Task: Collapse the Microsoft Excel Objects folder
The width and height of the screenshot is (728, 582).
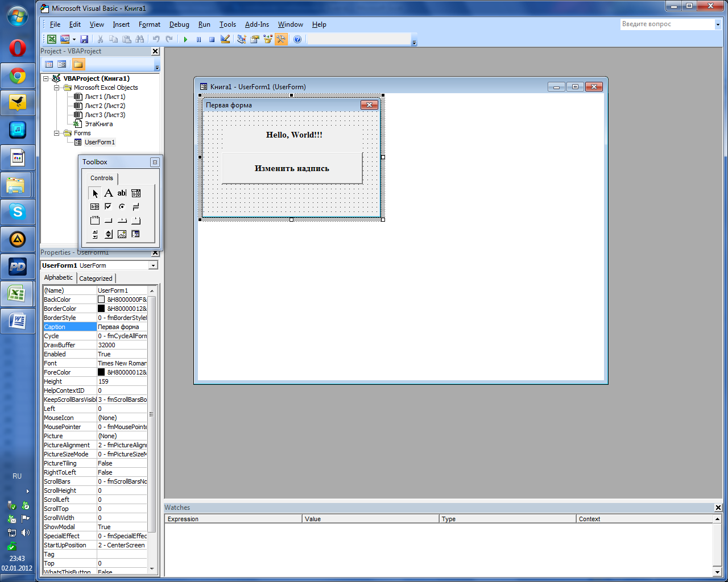Action: [x=56, y=88]
